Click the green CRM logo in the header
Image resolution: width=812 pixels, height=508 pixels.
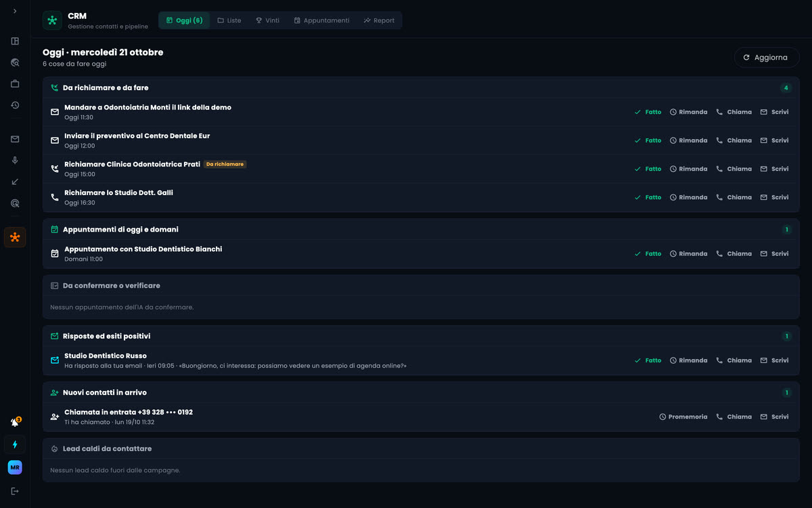pos(52,20)
